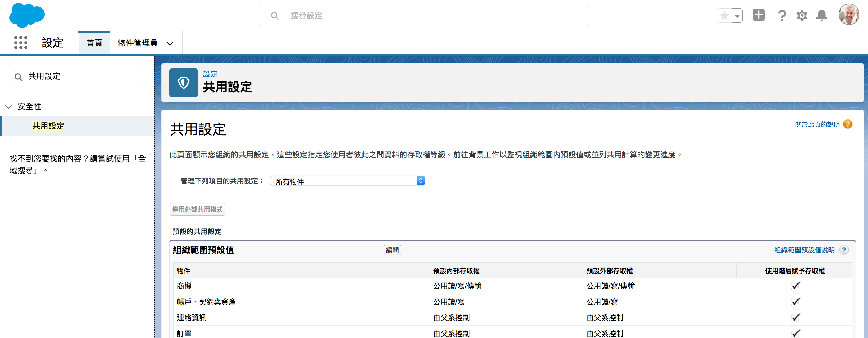The width and height of the screenshot is (868, 338).
Task: Open the quick create plus icon
Action: [x=758, y=15]
